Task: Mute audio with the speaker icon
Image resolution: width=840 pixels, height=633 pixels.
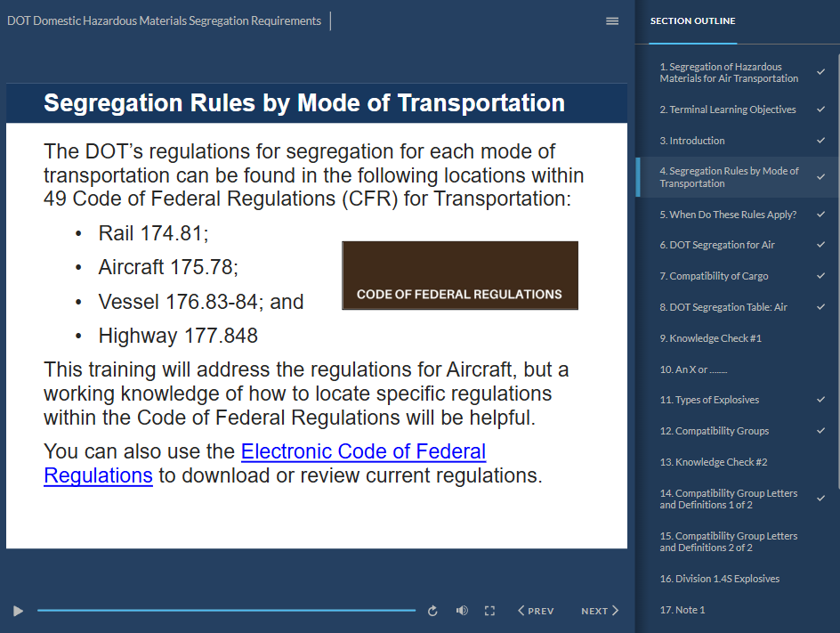Action: click(x=462, y=611)
